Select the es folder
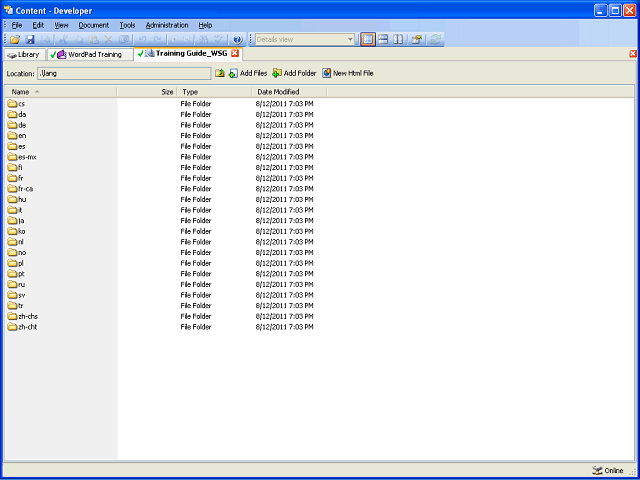This screenshot has height=480, width=640. point(17,146)
